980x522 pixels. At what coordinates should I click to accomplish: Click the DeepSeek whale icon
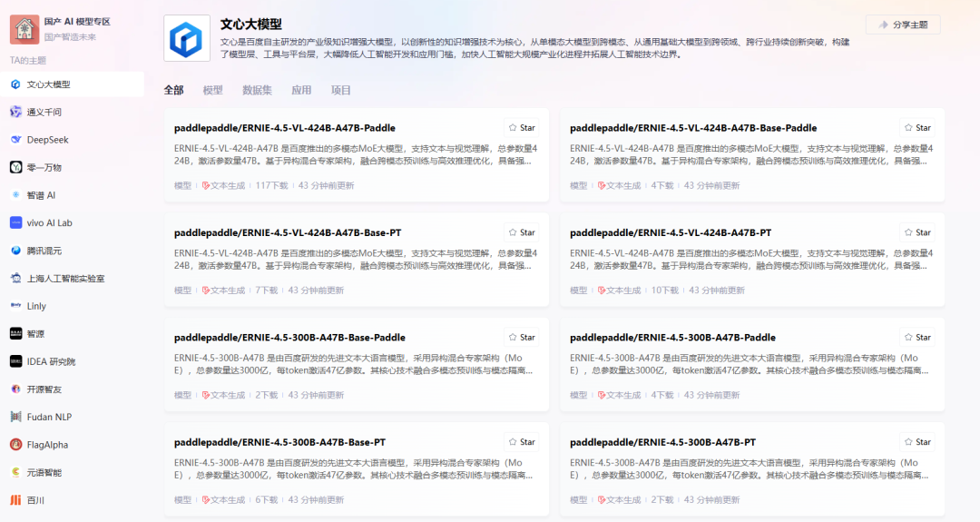15,140
